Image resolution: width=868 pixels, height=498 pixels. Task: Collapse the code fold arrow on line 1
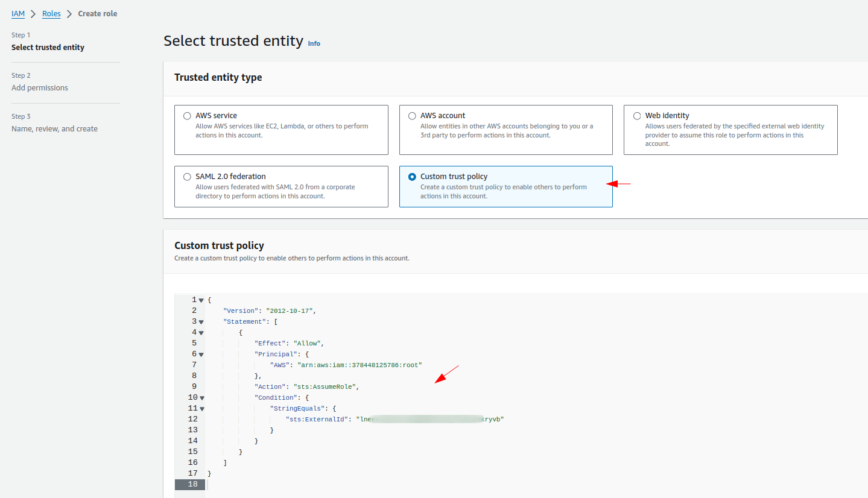[201, 300]
